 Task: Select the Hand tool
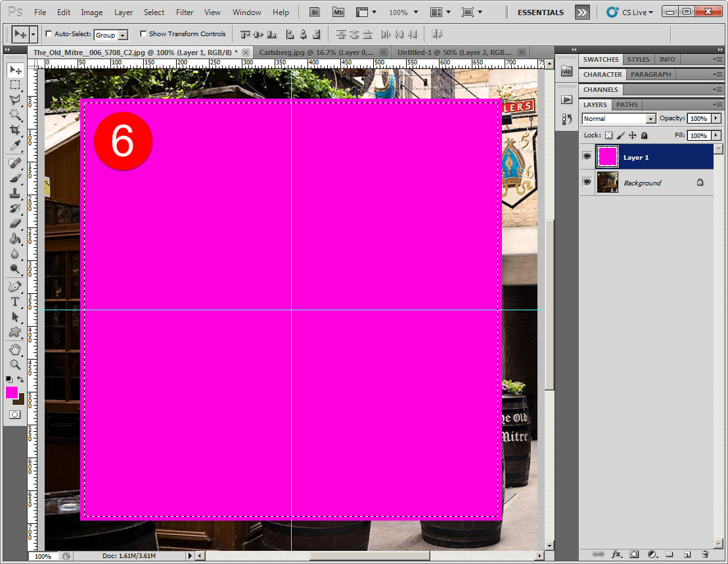pyautogui.click(x=15, y=349)
